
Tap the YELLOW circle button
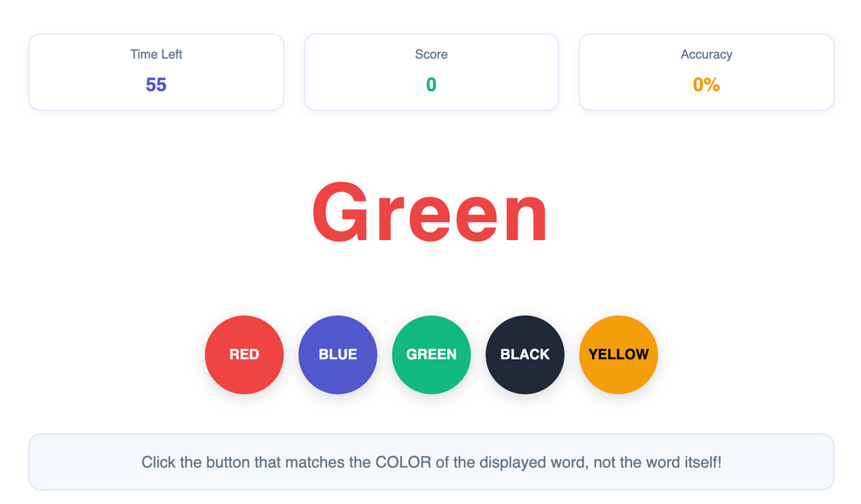618,354
